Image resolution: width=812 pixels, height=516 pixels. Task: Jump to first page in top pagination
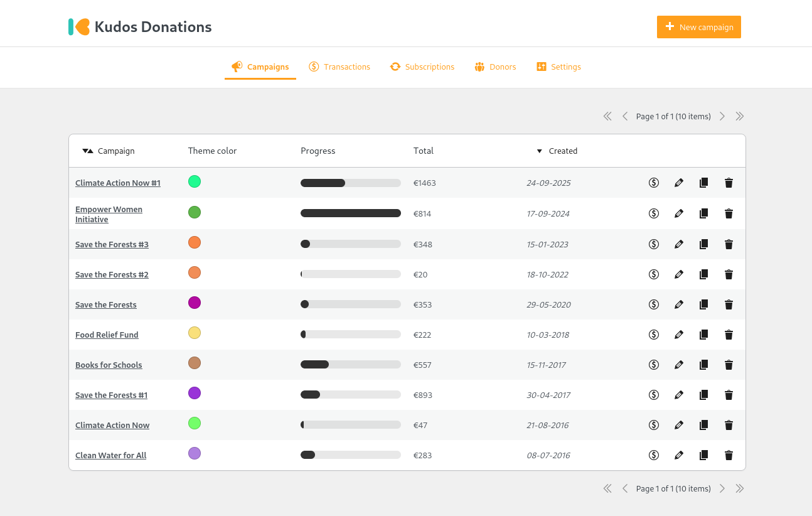tap(607, 116)
